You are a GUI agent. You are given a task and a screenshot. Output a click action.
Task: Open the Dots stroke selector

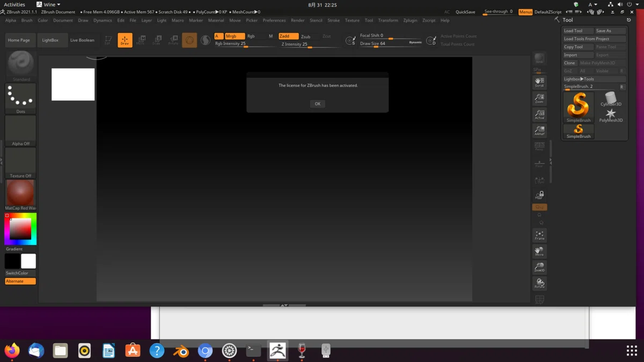coord(20,98)
